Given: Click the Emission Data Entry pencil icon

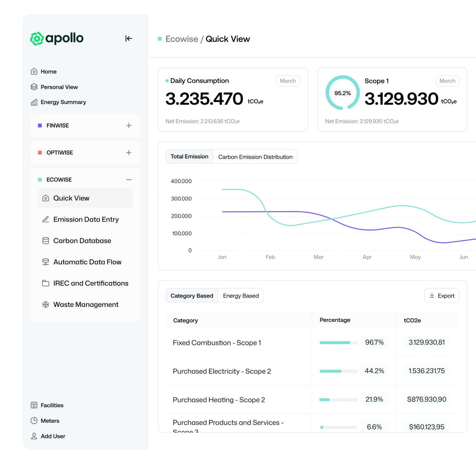Looking at the screenshot, I should click(45, 219).
